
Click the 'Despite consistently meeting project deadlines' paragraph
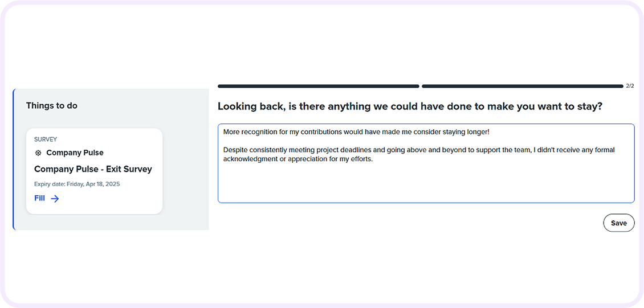tap(419, 155)
